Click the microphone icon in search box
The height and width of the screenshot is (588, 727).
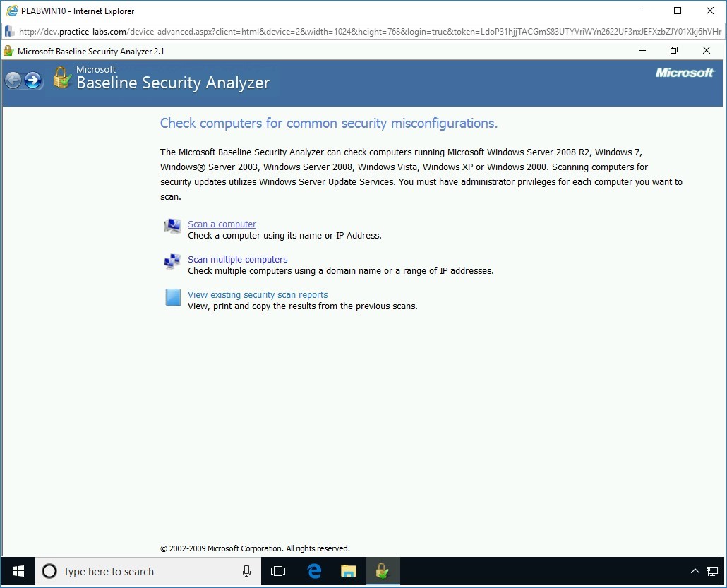point(246,571)
